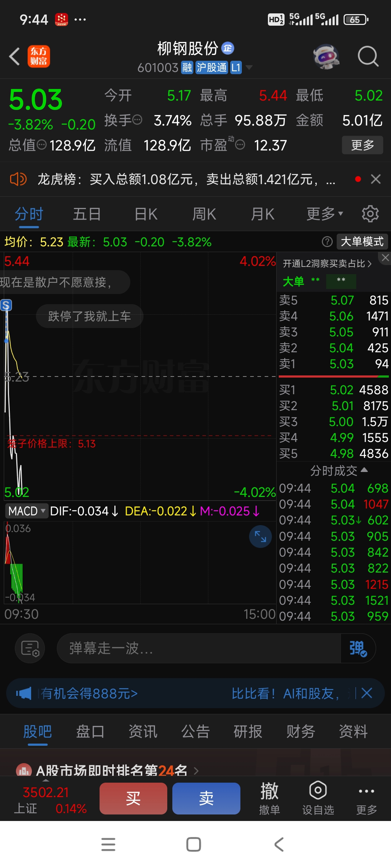Expand stock title dropdown arrow
The height and width of the screenshot is (868, 391).
(249, 68)
